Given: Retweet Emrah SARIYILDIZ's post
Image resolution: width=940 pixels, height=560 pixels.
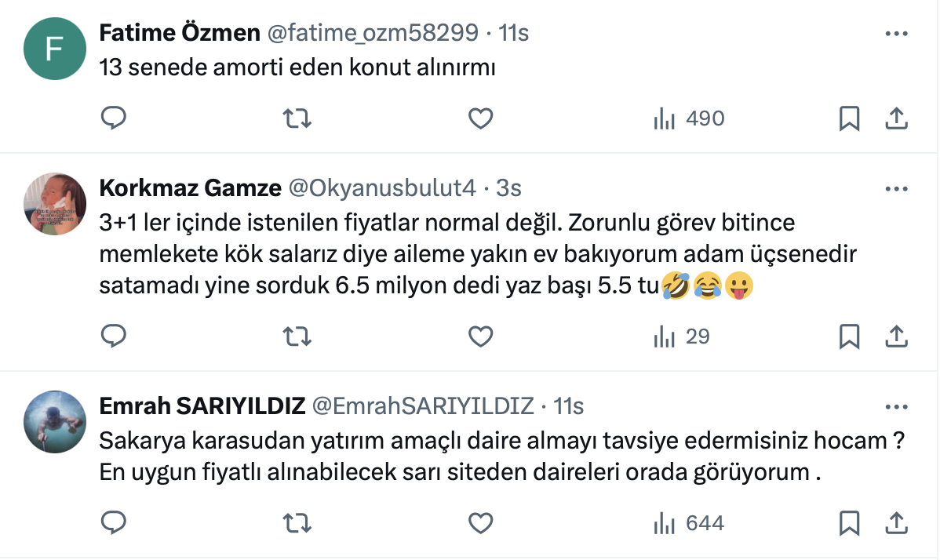Looking at the screenshot, I should [297, 522].
